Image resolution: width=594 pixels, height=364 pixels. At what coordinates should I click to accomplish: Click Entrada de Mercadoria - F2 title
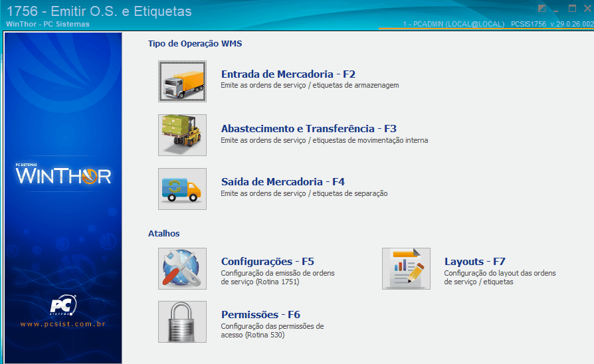point(288,74)
